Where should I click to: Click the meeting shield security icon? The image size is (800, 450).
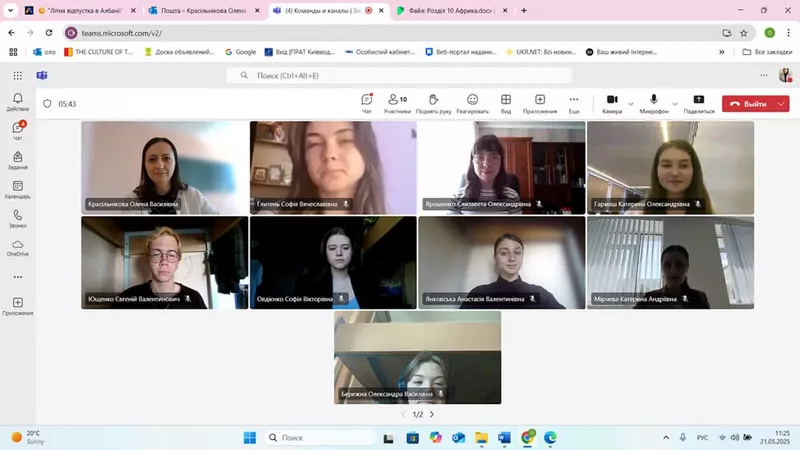click(47, 104)
